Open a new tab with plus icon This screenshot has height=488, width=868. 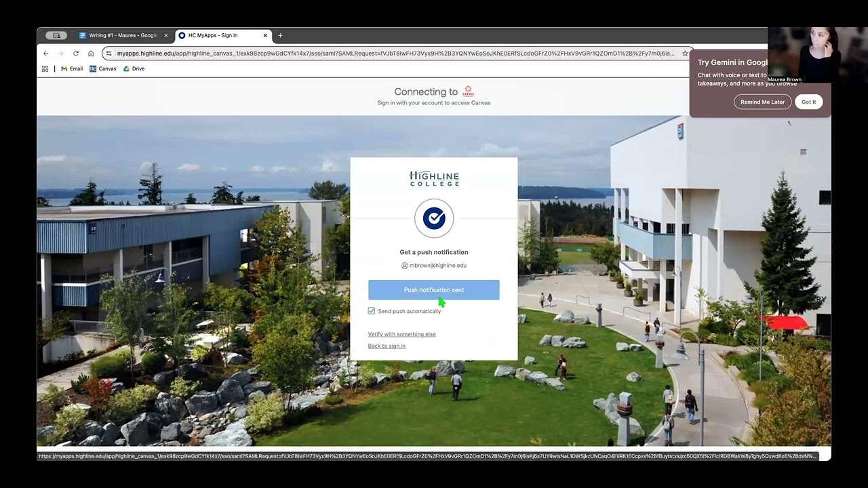(x=280, y=35)
